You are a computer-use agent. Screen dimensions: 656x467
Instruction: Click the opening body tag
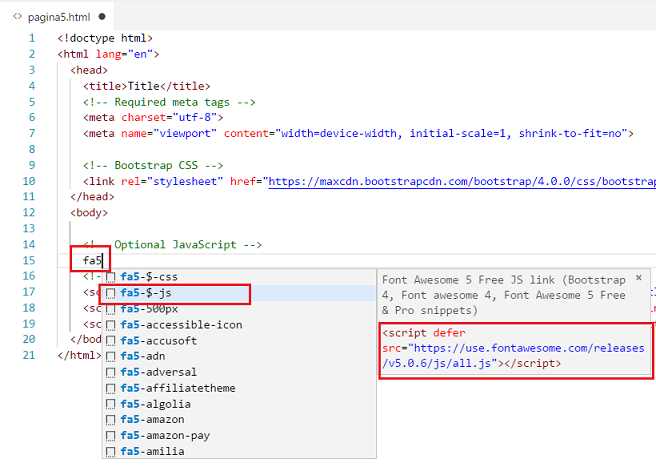point(89,213)
